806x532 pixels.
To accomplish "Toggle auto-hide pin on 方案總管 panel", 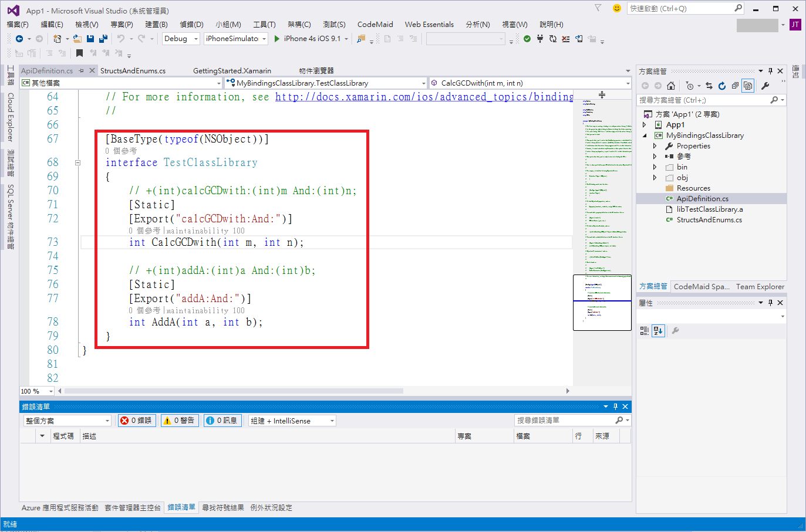I will tap(771, 71).
